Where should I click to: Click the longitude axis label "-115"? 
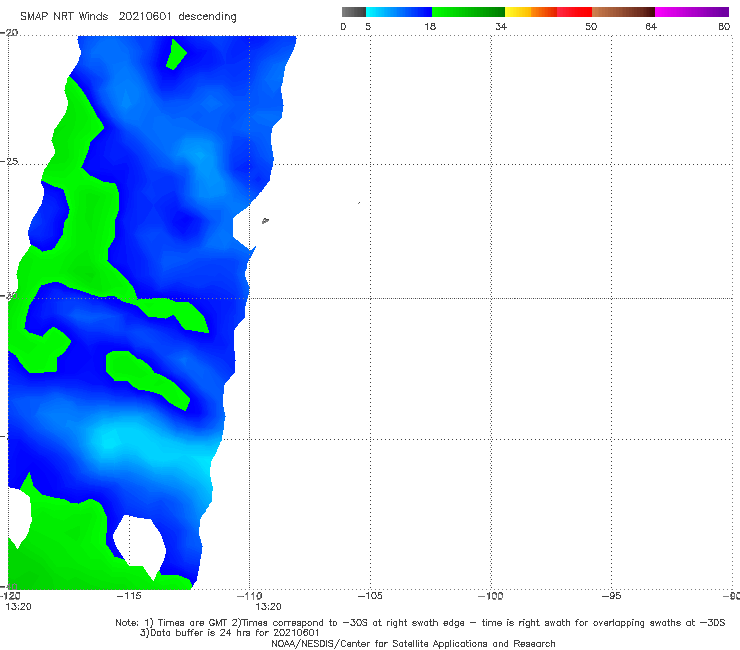(x=129, y=596)
